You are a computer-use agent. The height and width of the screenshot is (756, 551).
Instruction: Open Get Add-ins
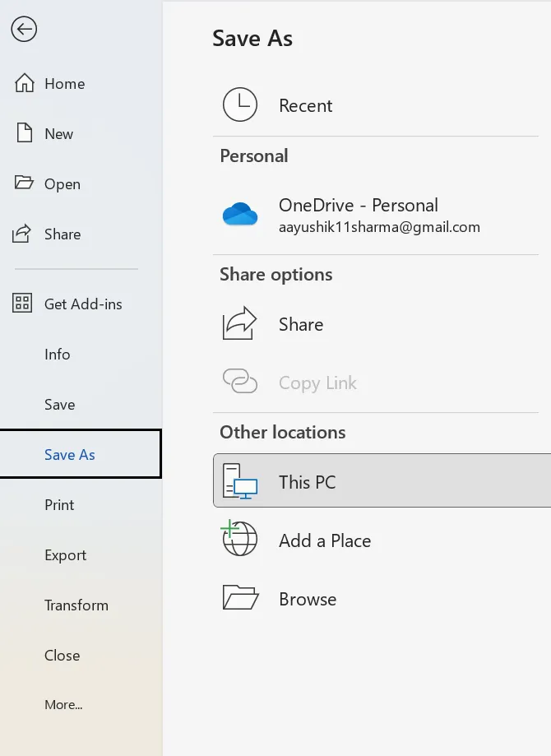81,304
